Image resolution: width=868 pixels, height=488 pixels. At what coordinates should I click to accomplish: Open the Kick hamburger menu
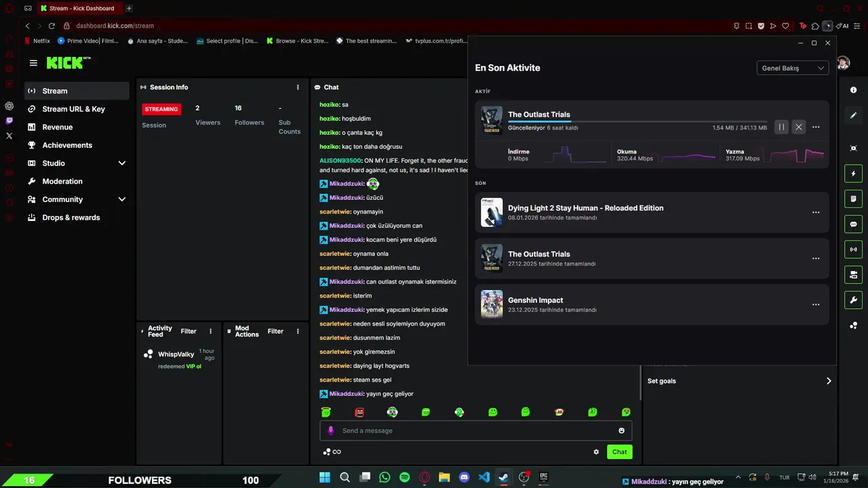click(33, 63)
